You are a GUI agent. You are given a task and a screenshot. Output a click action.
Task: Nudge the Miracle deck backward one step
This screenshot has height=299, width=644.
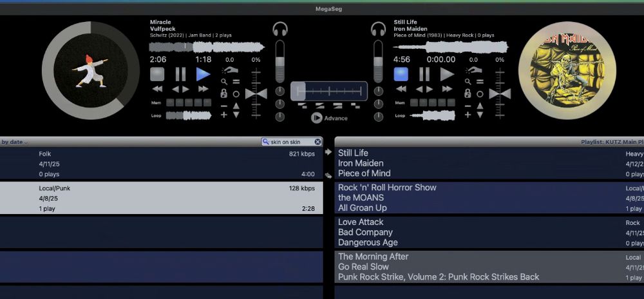tap(175, 89)
